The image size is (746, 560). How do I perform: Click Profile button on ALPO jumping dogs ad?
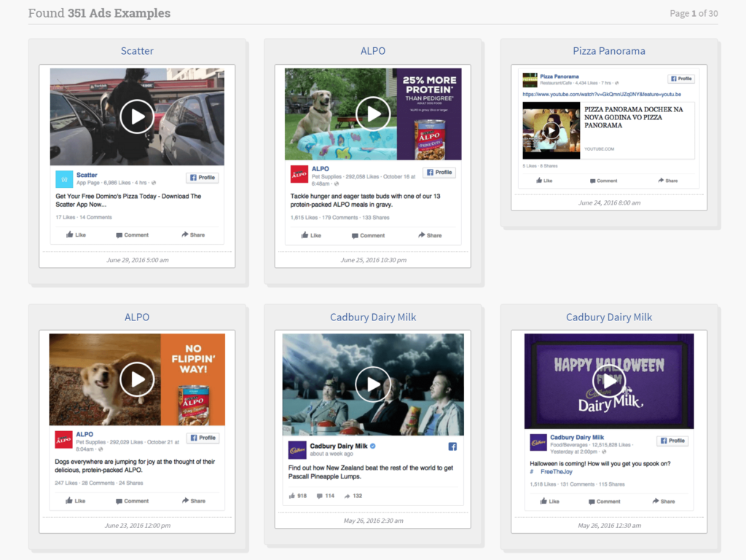pos(203,438)
